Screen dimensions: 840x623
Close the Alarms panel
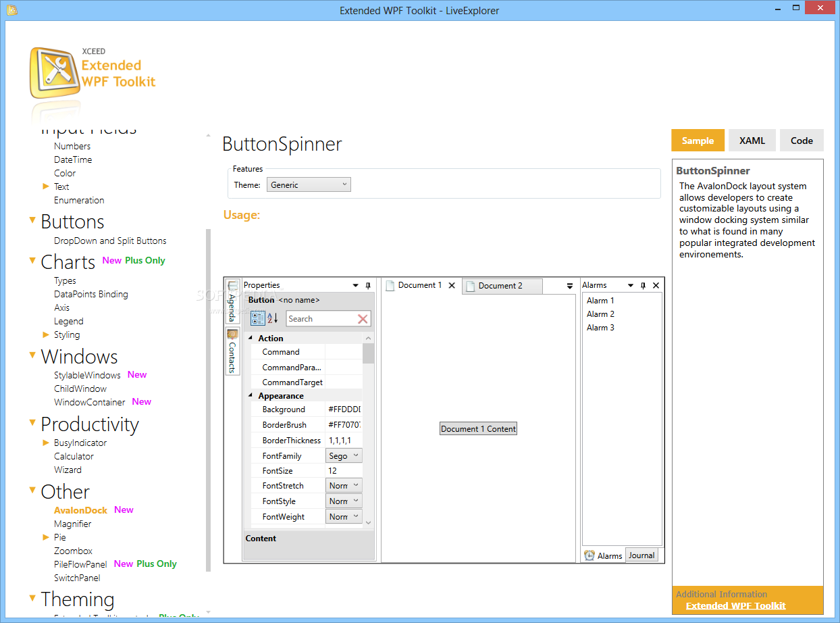(x=656, y=286)
